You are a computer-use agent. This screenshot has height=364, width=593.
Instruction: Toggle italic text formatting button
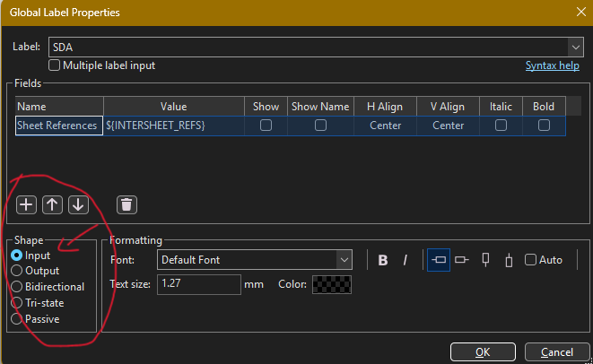click(x=405, y=260)
